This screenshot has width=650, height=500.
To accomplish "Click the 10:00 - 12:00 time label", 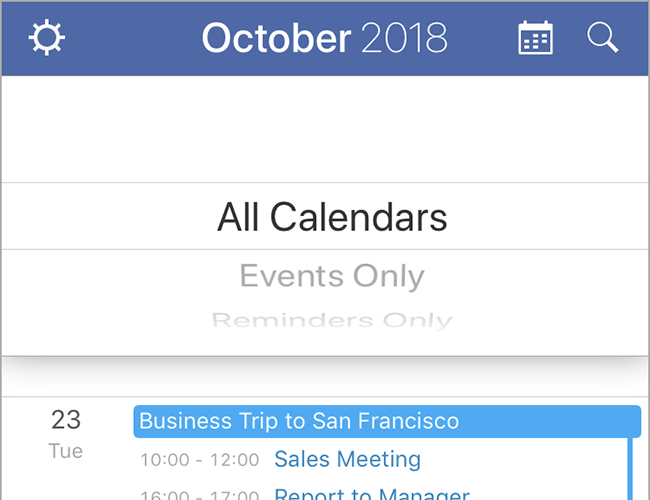I will pos(196,461).
